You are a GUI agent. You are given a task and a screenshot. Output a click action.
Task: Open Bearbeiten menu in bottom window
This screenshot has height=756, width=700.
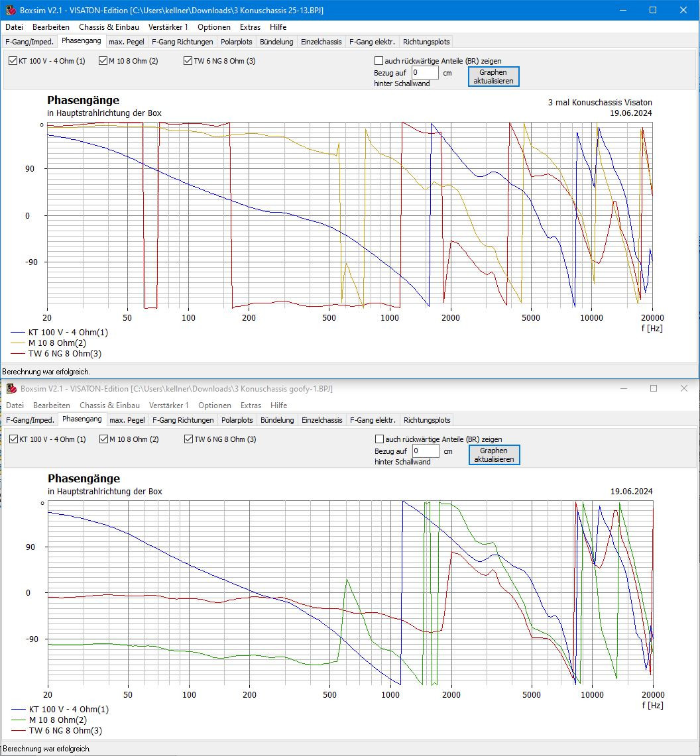pos(52,405)
